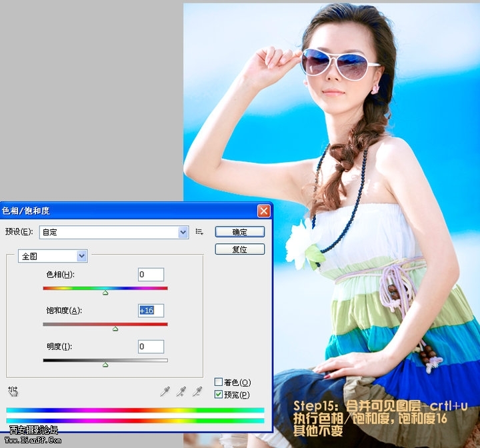Screen dimensions: 480x448
Task: Select the on-image hand adjustment tool
Action: coord(13,391)
